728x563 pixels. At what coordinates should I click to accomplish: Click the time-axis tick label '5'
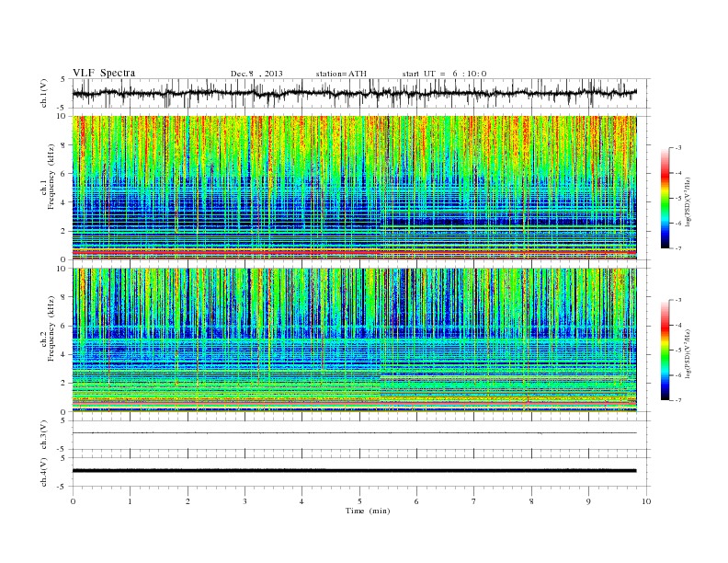pos(359,501)
